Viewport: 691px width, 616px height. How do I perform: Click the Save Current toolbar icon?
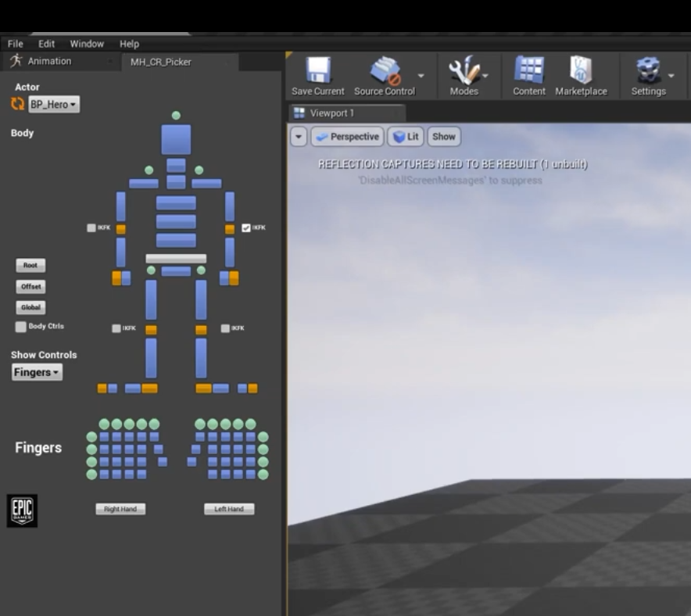click(x=317, y=71)
